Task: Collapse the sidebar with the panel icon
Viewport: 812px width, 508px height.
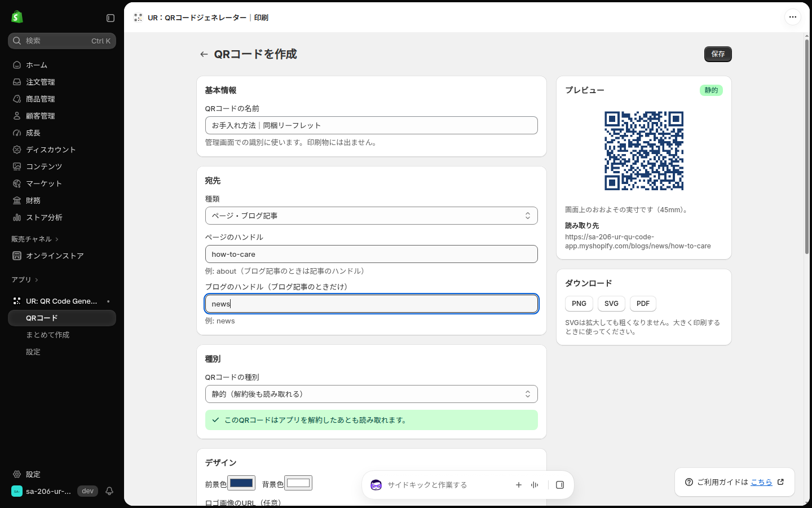Action: click(x=111, y=18)
